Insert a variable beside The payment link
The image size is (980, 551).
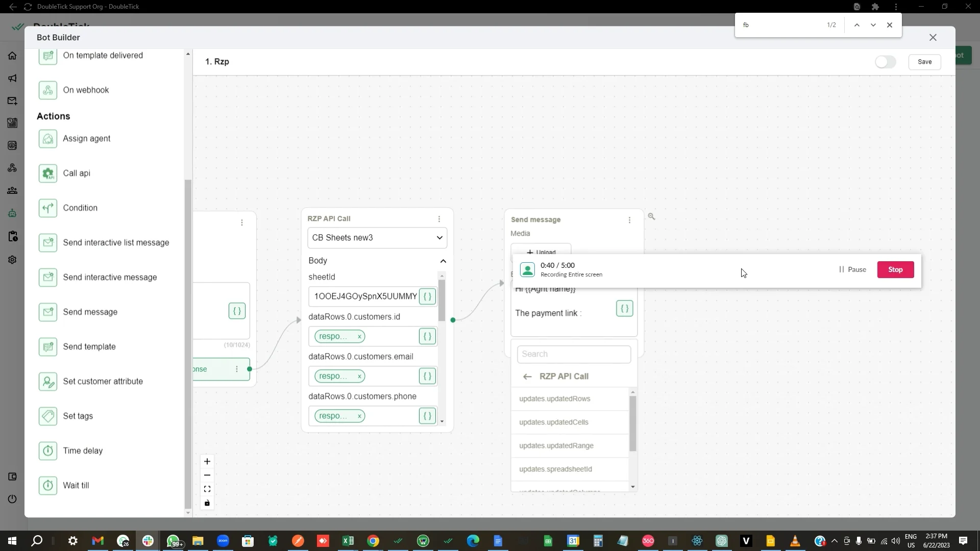tap(624, 308)
